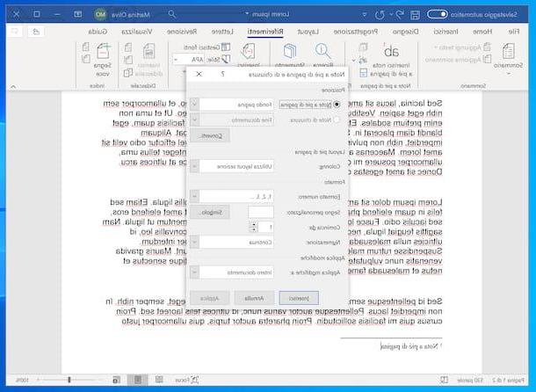Image resolution: width=536 pixels, height=392 pixels.
Task: Click the save disk icon in title bar
Action: pyautogui.click(x=415, y=14)
